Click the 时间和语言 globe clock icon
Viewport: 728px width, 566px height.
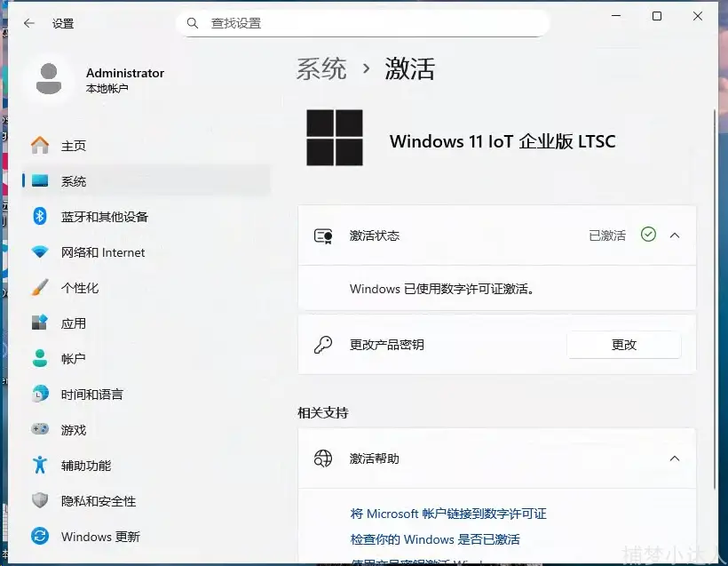[40, 395]
